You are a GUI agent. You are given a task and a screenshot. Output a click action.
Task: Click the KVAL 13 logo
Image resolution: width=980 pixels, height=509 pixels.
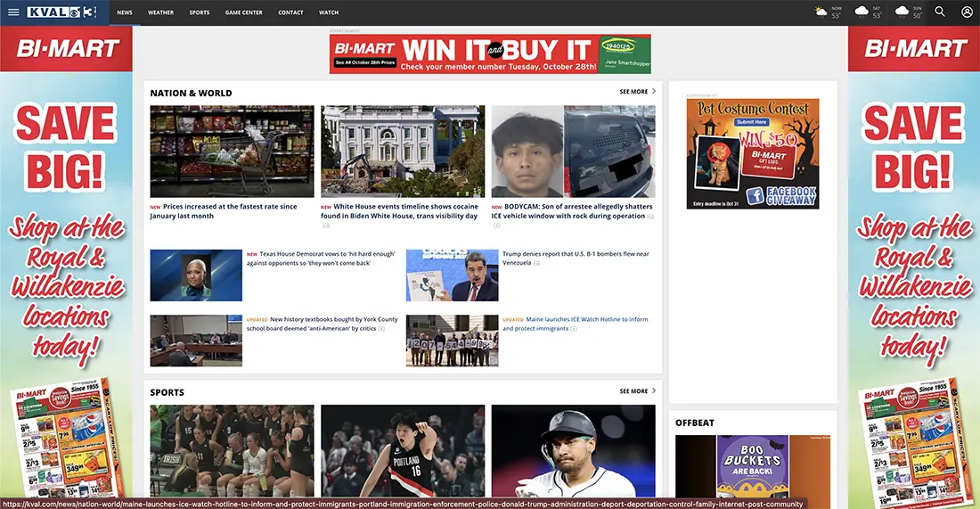click(x=61, y=12)
